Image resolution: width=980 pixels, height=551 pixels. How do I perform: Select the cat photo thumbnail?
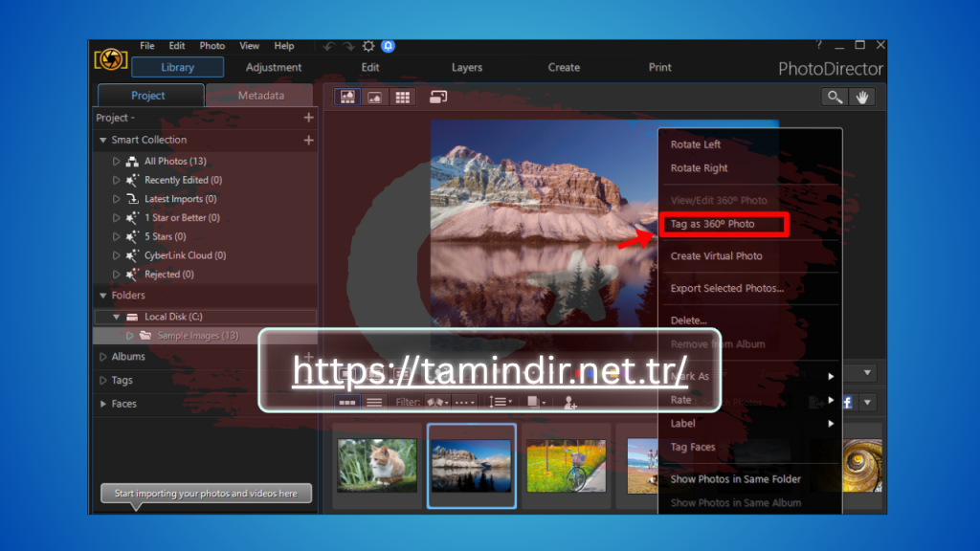[377, 466]
